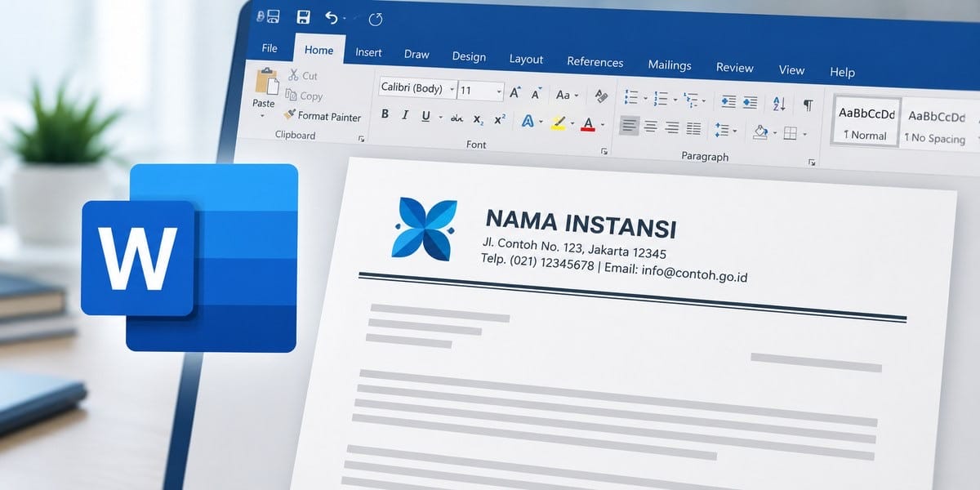Switch to the Layout tab
This screenshot has height=490, width=980.
click(526, 59)
